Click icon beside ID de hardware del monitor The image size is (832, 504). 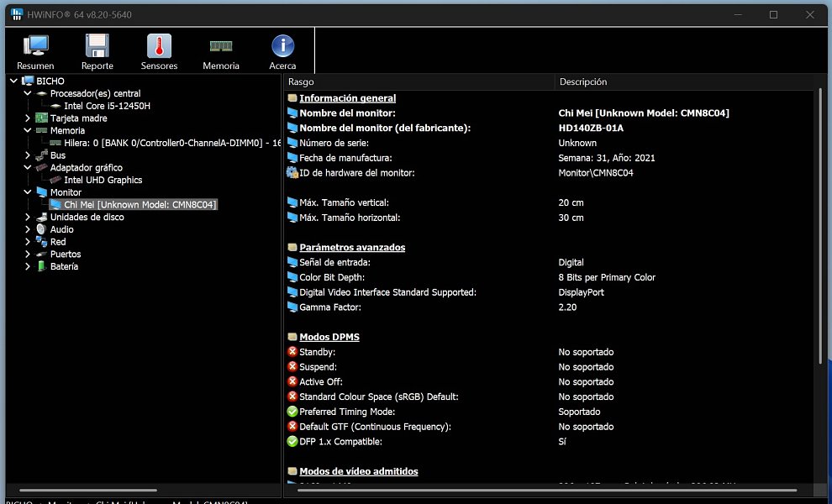292,172
